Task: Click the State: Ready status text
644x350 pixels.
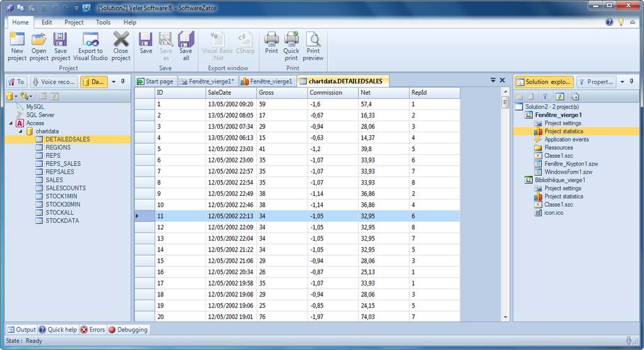Action: pyautogui.click(x=24, y=341)
